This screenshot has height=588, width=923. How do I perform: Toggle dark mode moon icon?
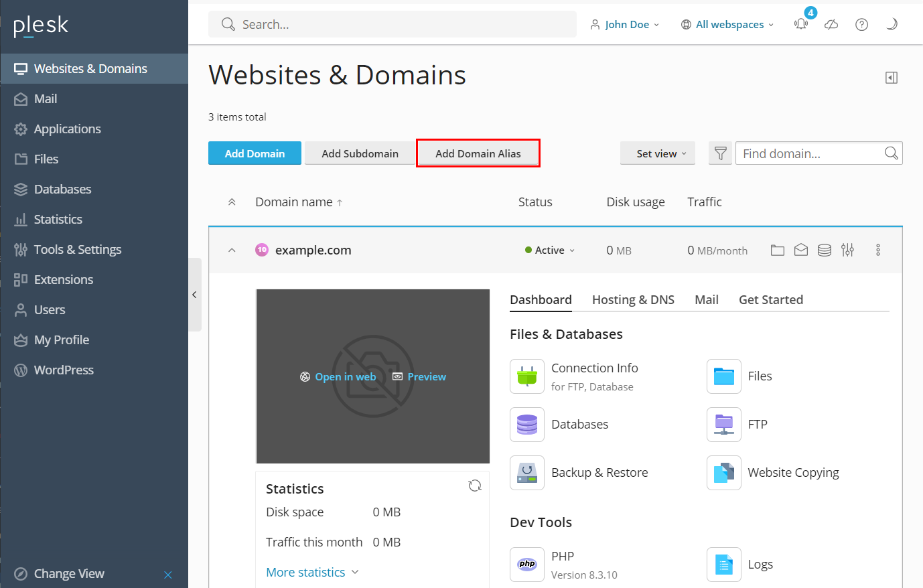tap(892, 24)
